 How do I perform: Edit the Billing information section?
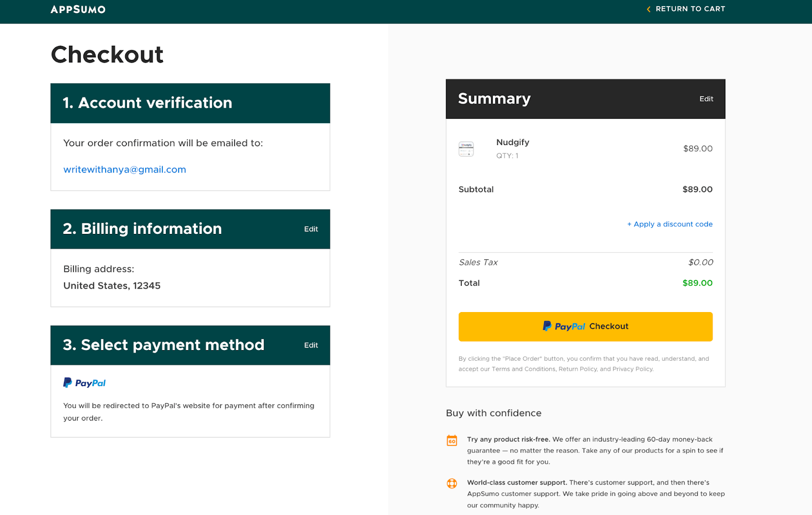point(311,229)
